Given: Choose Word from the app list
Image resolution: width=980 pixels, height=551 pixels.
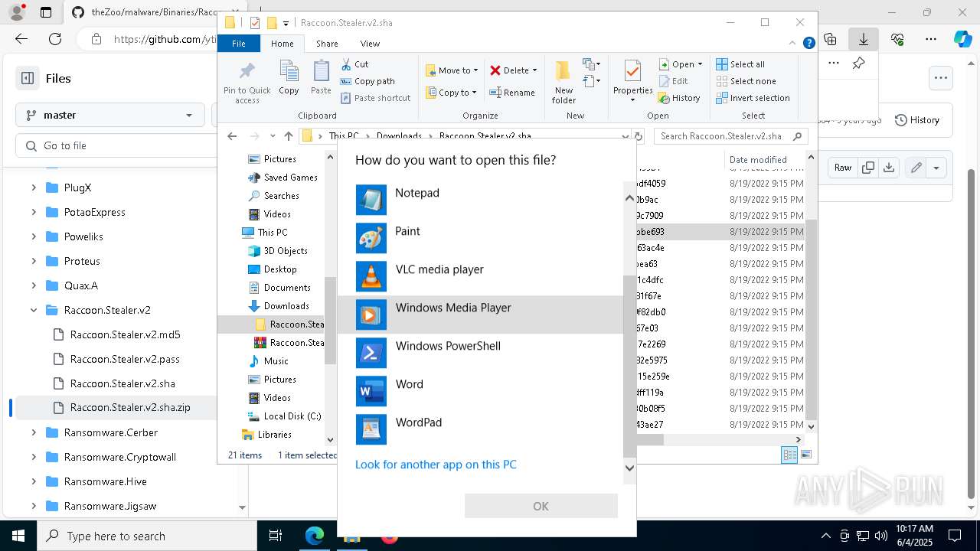Looking at the screenshot, I should pos(480,391).
